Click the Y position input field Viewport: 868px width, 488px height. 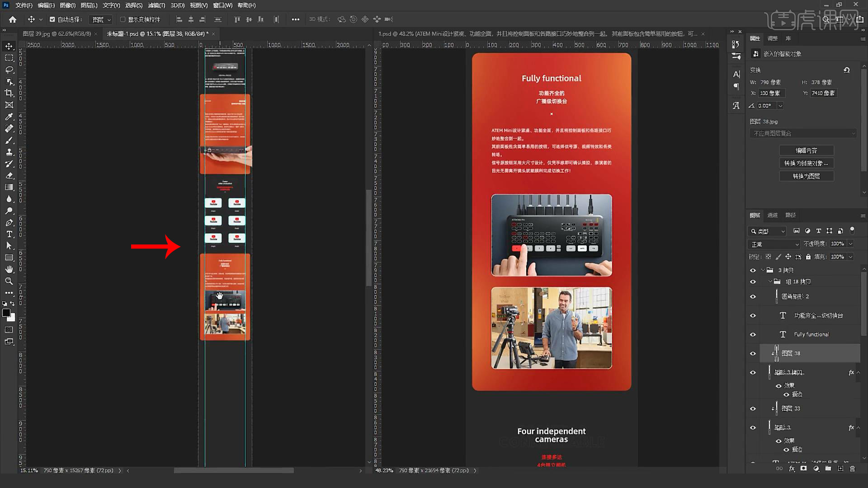[824, 93]
